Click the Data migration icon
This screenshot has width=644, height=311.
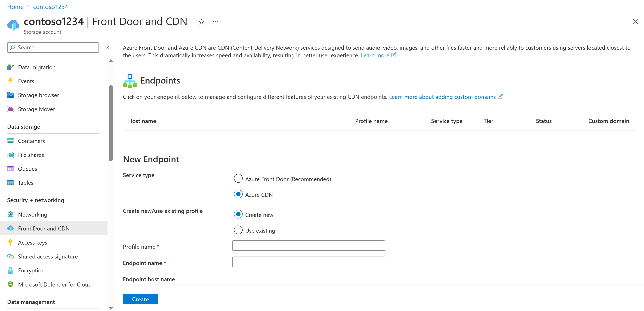pos(11,67)
